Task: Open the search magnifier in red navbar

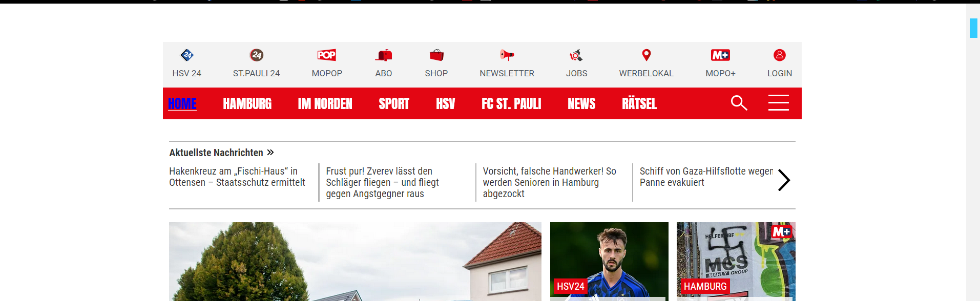Action: (x=739, y=103)
